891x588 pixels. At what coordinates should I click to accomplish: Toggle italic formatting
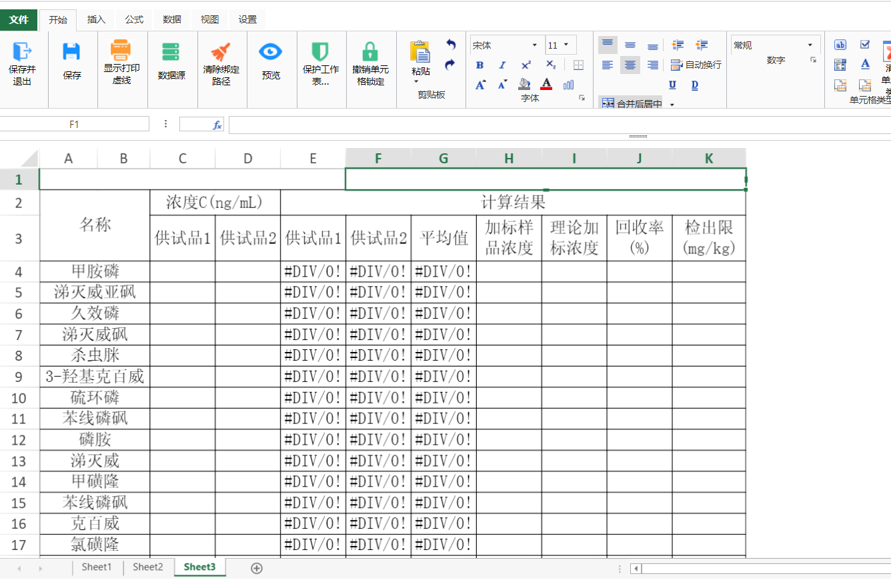(503, 65)
